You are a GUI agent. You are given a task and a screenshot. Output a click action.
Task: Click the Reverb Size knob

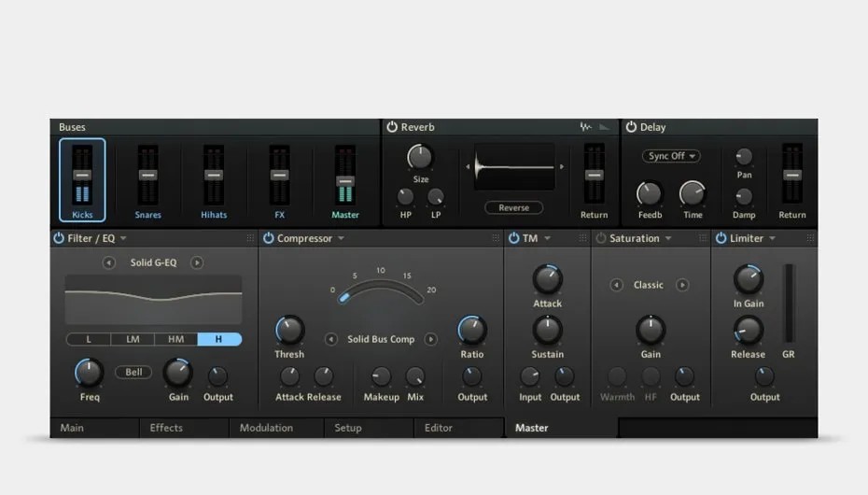[420, 157]
